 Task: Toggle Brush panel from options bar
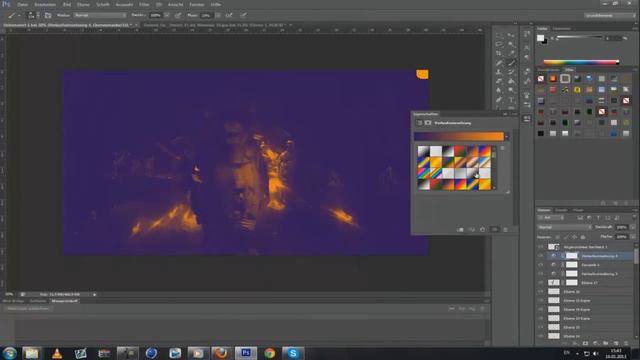(x=48, y=15)
